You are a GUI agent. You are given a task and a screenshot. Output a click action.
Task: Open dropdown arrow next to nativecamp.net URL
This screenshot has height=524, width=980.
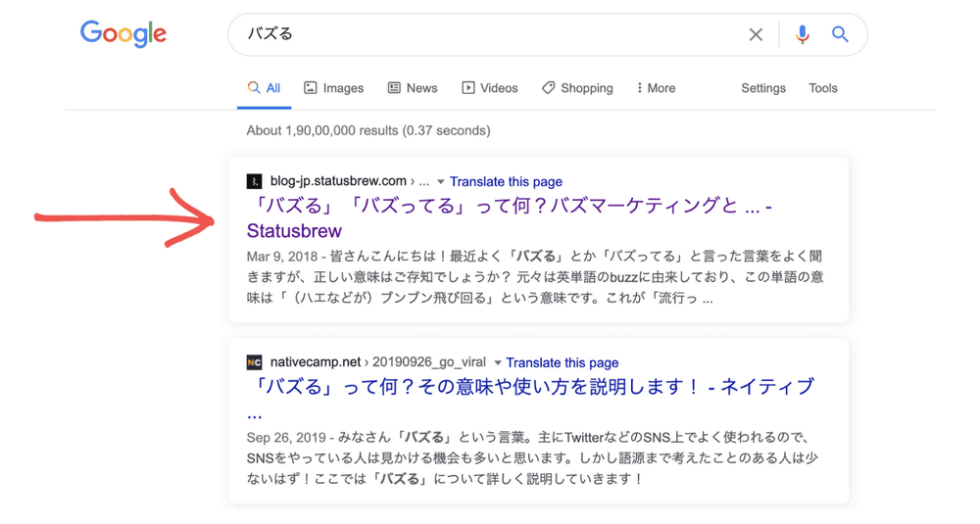498,363
